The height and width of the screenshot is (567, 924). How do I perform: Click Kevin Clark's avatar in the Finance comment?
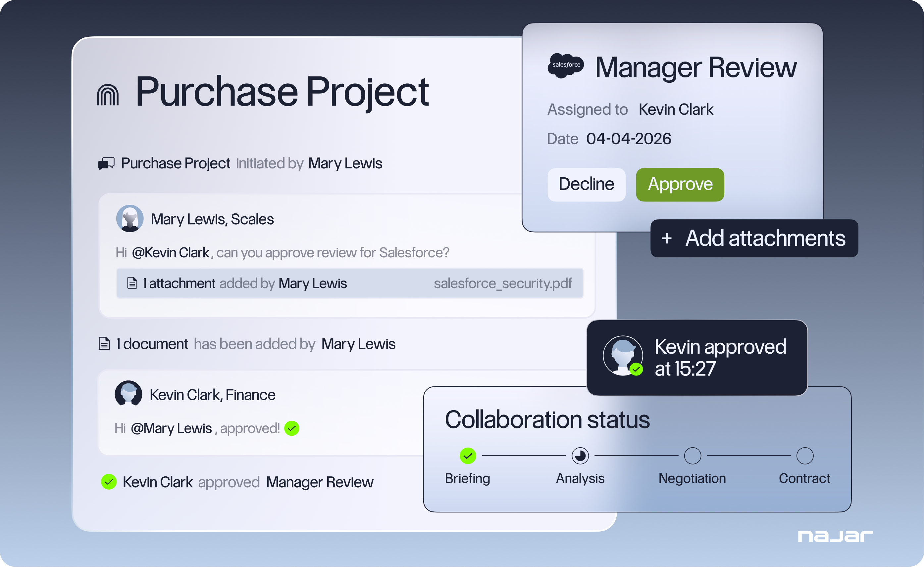(x=128, y=394)
